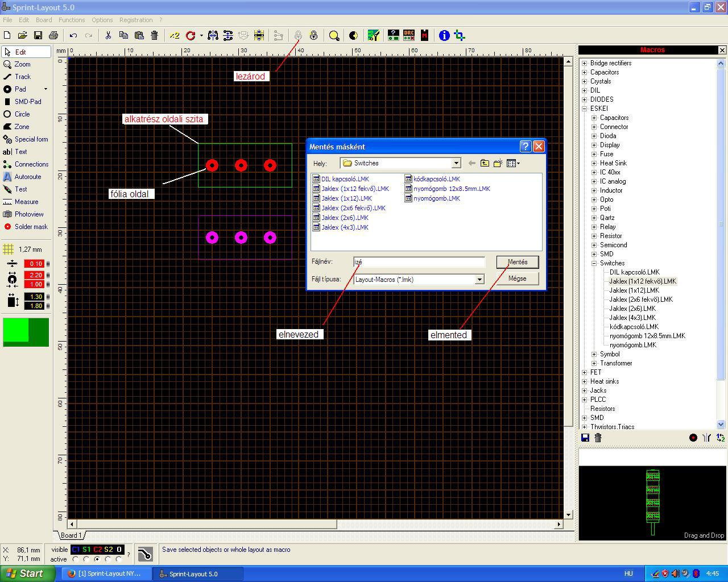
Task: Toggle visibility of the C1 layer
Action: [76, 550]
